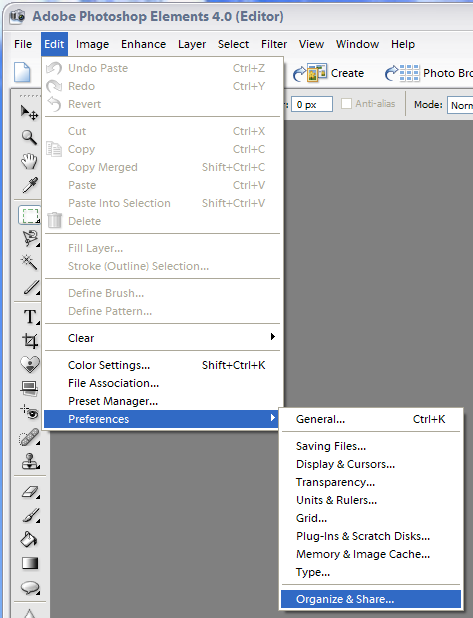Click the Create button label
This screenshot has width=473, height=618.
pyautogui.click(x=347, y=73)
